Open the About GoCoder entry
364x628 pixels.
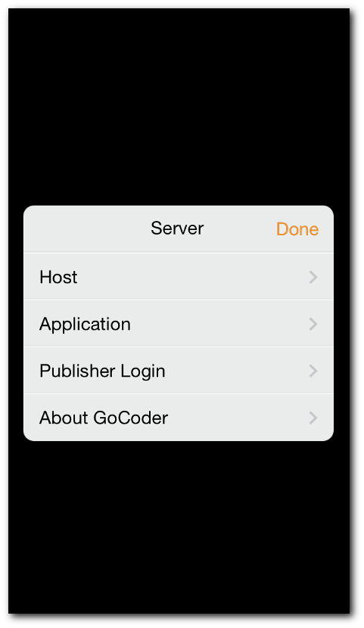click(x=179, y=418)
